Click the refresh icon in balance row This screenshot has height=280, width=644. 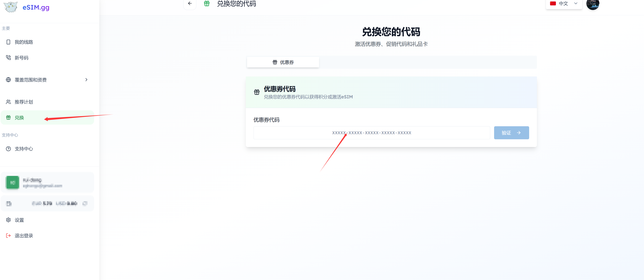(x=85, y=203)
